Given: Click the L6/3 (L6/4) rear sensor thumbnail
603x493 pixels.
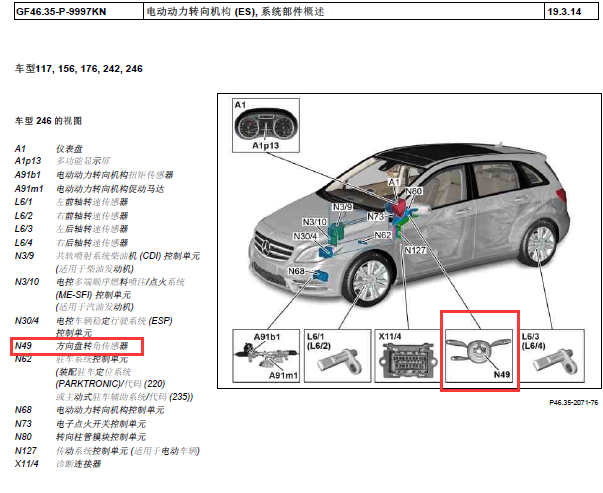Looking at the screenshot, I should (551, 356).
